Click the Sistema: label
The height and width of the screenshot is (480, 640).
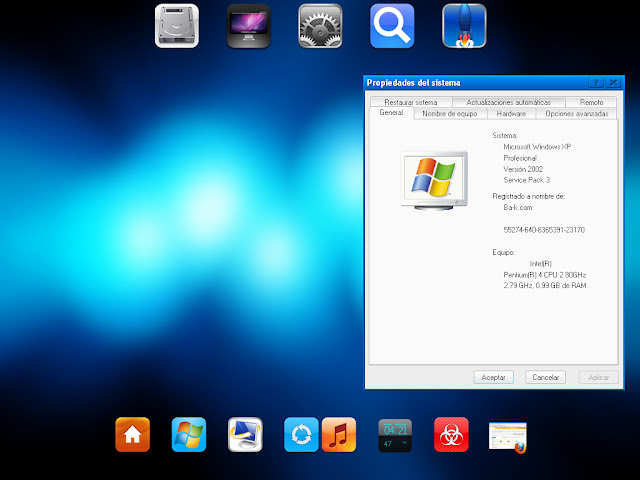[505, 136]
